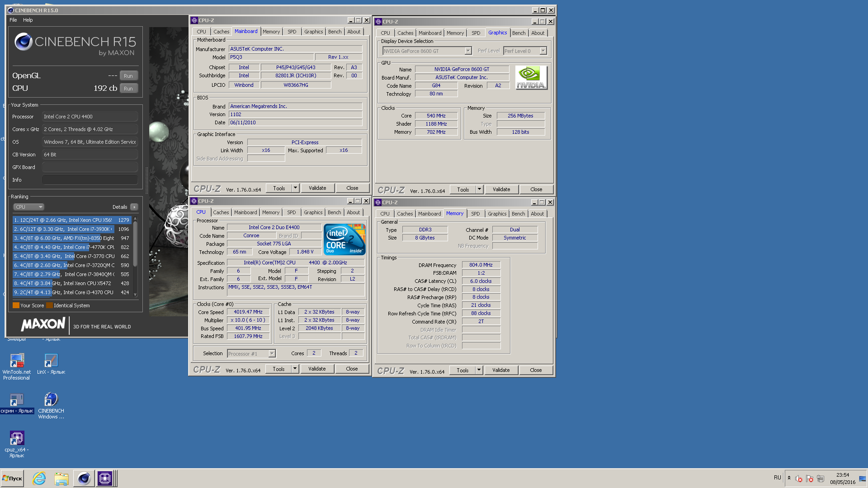Run the CPU benchmark
Screen dimensions: 868x488
[128, 89]
